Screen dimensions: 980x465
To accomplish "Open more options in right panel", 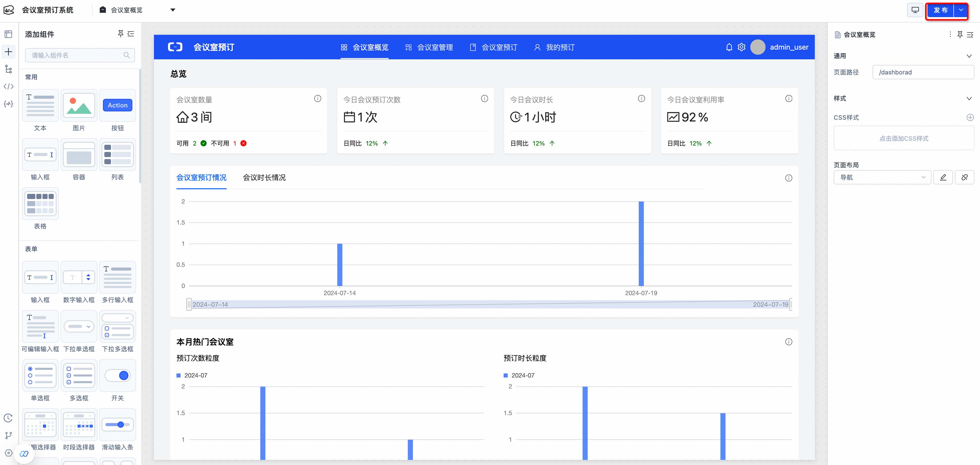I will point(950,34).
